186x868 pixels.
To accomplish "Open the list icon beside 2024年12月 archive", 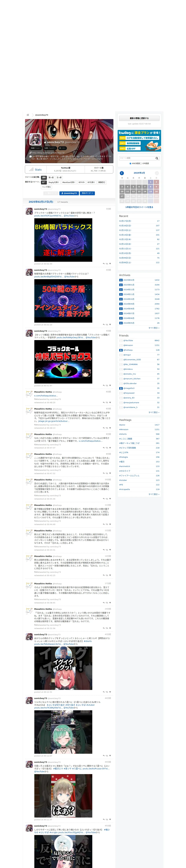I will [121, 289].
